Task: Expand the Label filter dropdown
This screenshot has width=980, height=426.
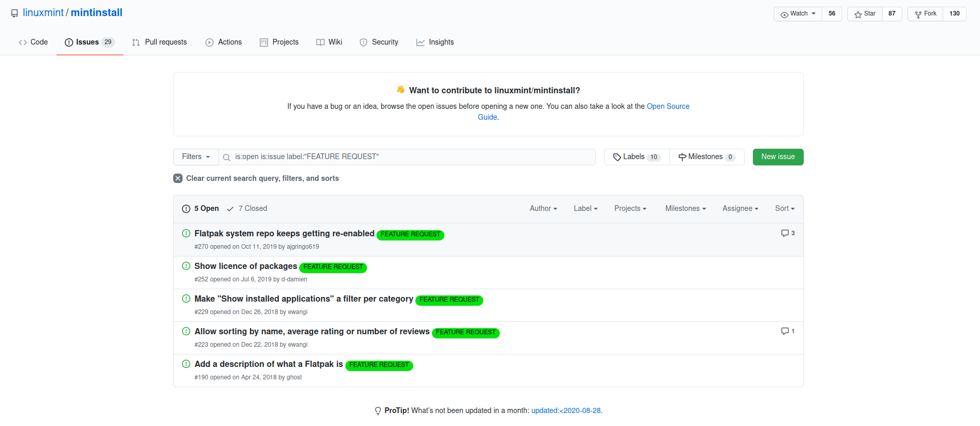Action: [585, 208]
